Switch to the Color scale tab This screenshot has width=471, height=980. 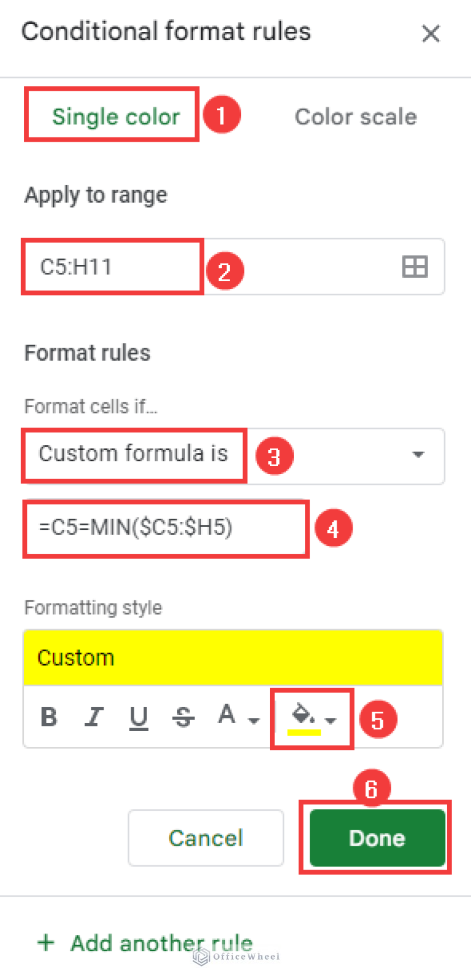(x=356, y=117)
